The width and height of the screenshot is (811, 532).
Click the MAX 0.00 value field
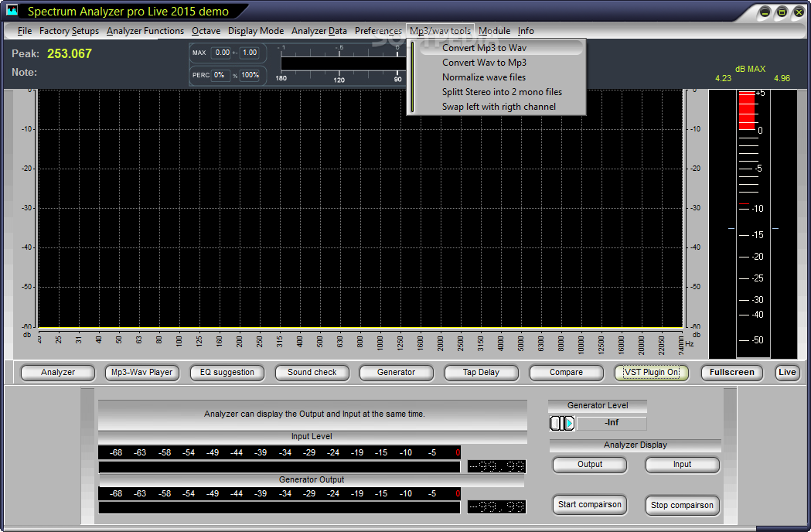click(x=223, y=53)
